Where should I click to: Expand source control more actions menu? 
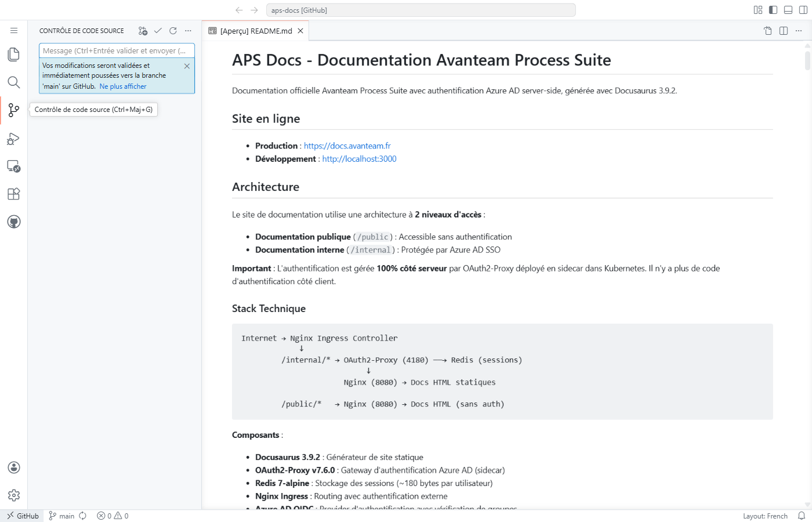click(188, 31)
